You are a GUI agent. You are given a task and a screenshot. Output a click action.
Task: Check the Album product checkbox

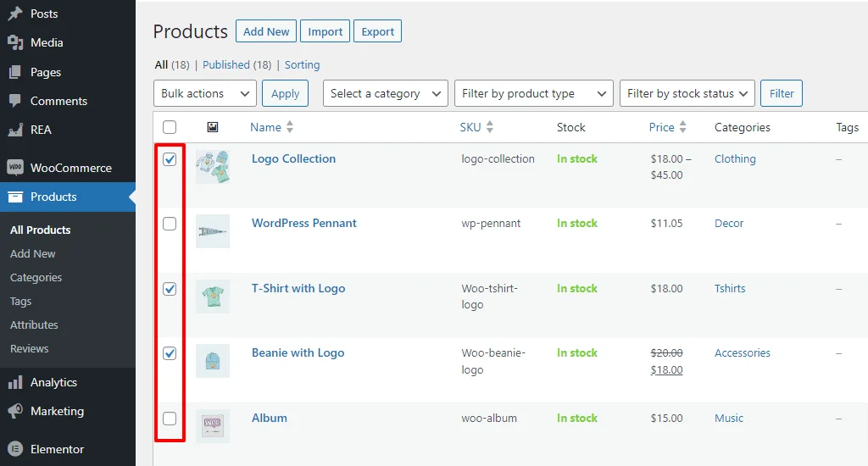tap(170, 419)
